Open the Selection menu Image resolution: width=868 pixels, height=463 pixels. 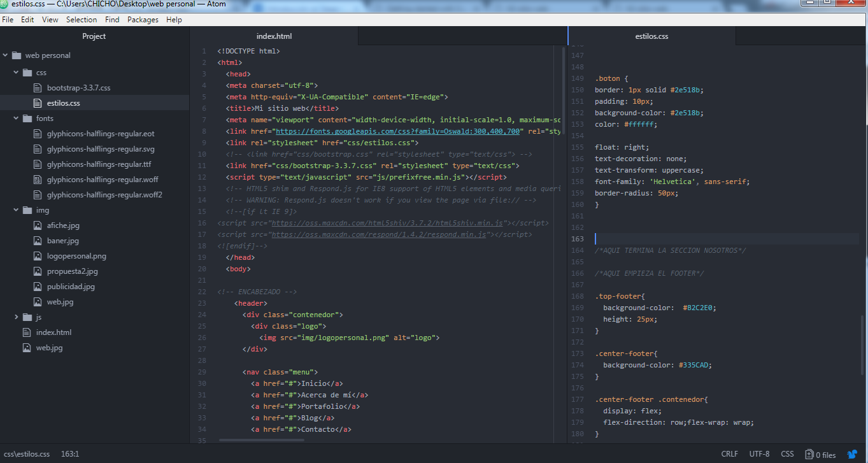click(x=82, y=20)
